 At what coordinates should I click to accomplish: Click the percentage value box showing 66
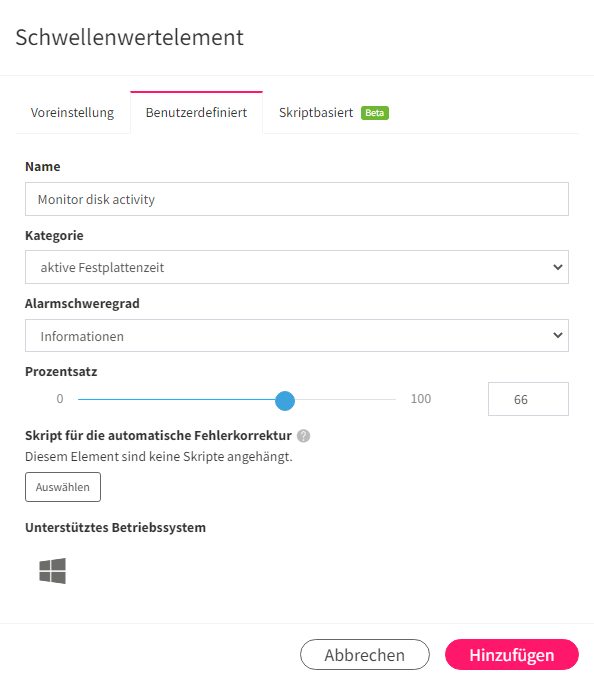528,399
